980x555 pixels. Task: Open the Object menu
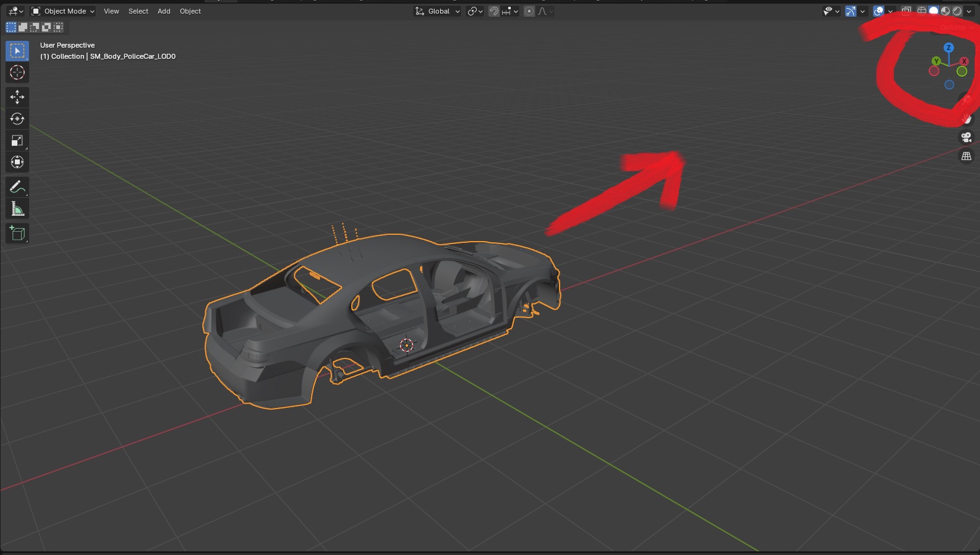pyautogui.click(x=190, y=11)
